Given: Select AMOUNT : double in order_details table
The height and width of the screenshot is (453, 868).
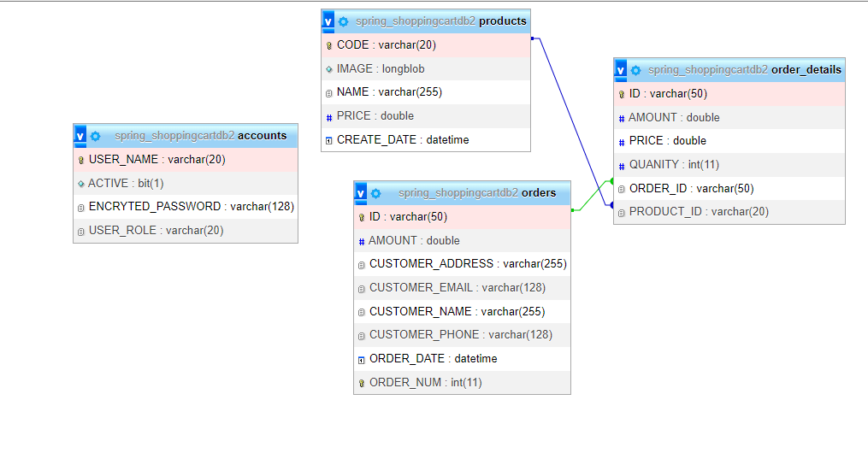Looking at the screenshot, I should [x=729, y=117].
